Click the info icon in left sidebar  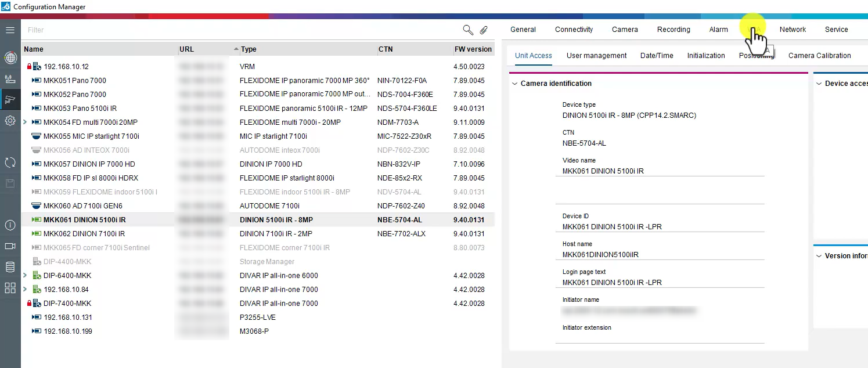(10, 225)
